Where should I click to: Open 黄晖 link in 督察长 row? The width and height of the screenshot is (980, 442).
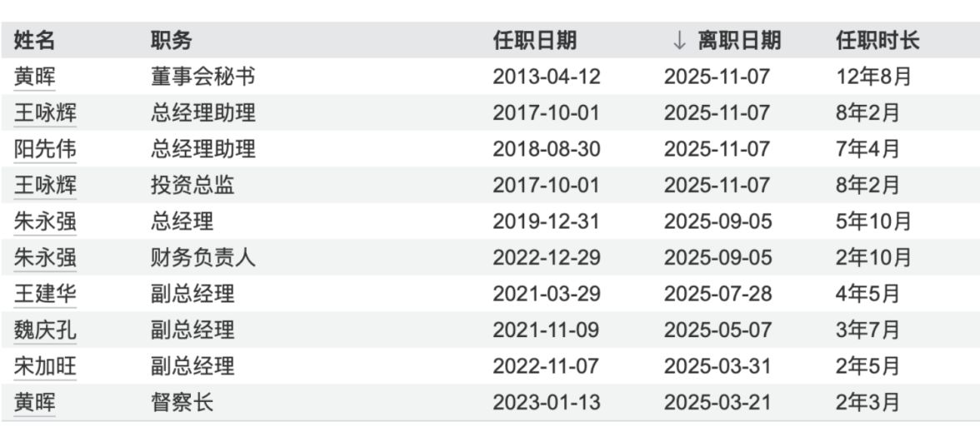click(34, 403)
